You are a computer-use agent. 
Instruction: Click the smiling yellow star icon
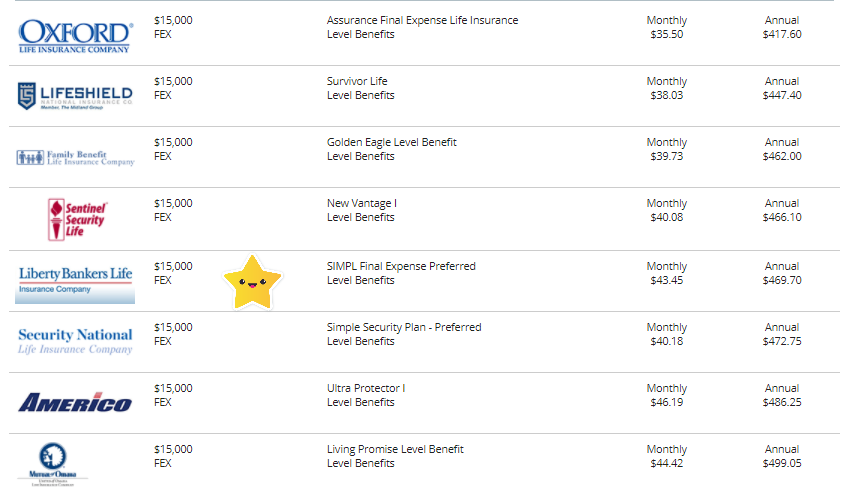pyautogui.click(x=252, y=282)
